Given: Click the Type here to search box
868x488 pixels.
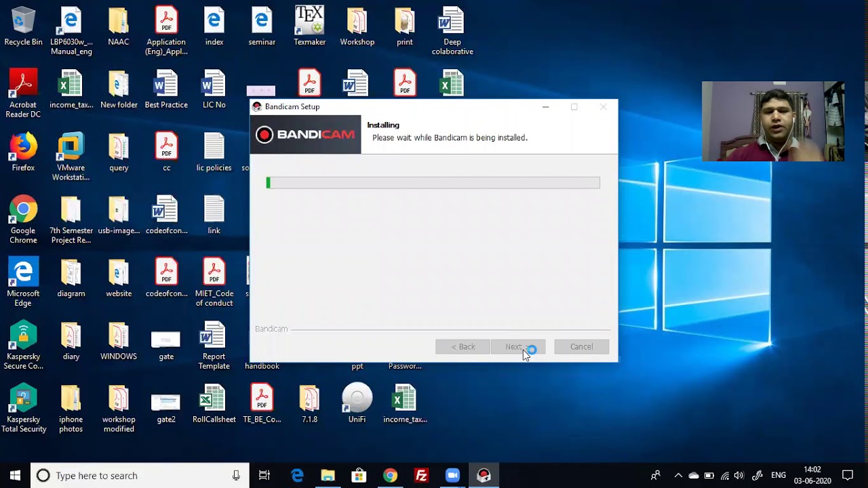Looking at the screenshot, I should tap(140, 475).
